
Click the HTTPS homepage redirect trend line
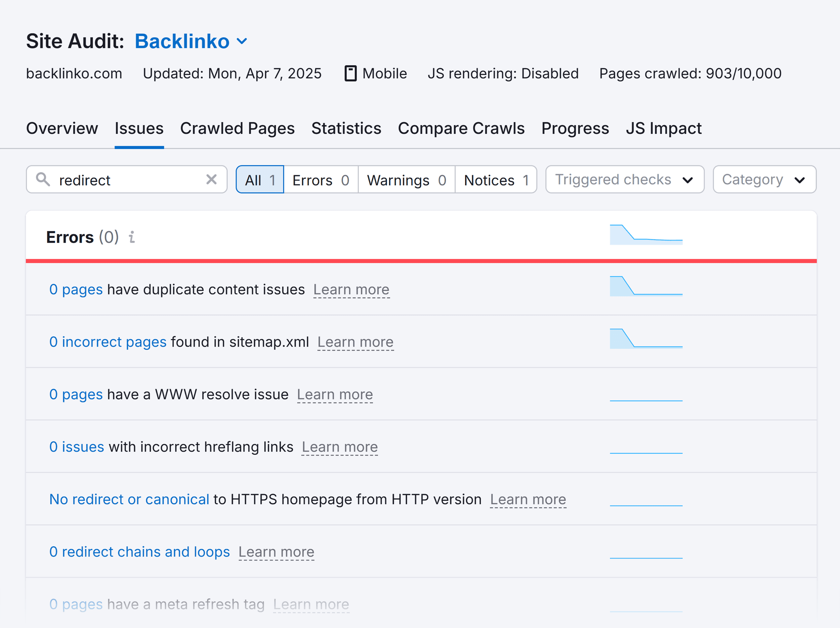[x=646, y=505]
